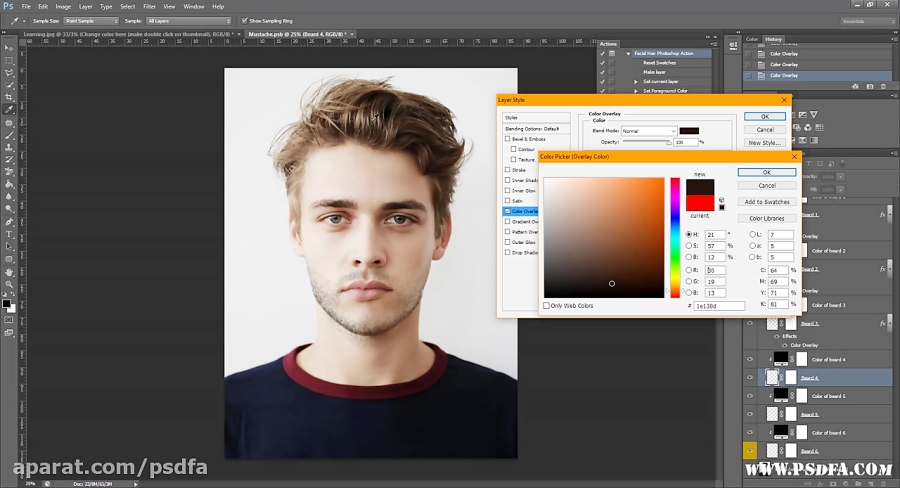Open the File menu

[x=26, y=6]
